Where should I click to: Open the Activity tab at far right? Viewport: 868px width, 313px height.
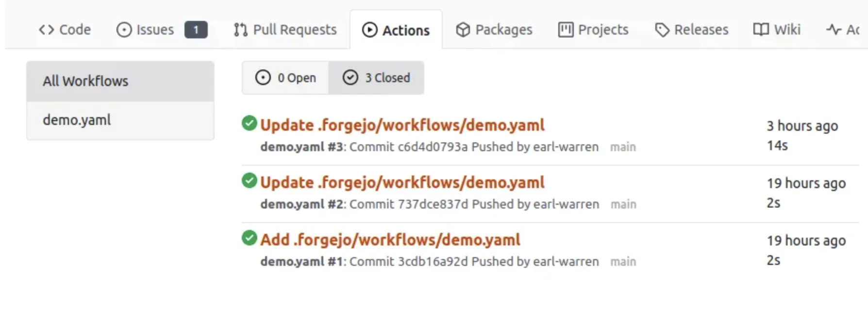click(x=844, y=30)
